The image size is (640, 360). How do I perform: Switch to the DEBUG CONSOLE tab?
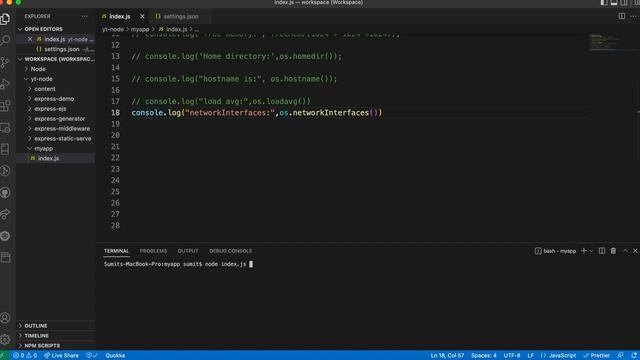click(231, 251)
